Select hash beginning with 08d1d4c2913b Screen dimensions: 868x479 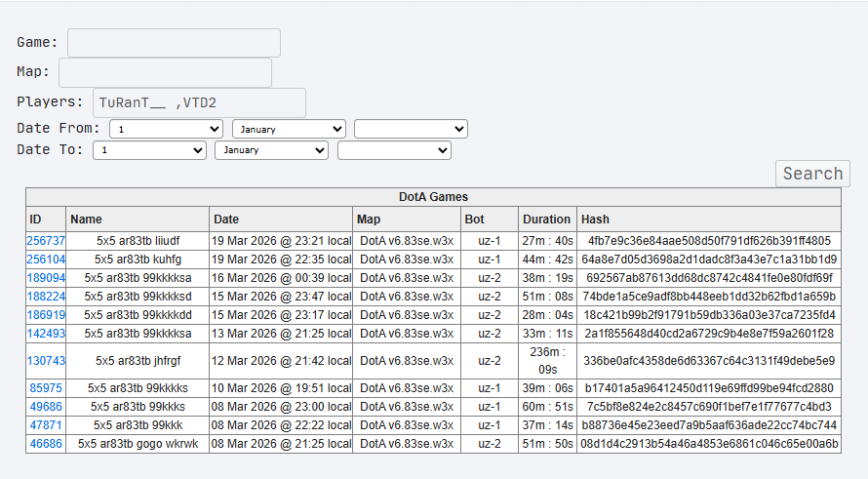point(709,444)
